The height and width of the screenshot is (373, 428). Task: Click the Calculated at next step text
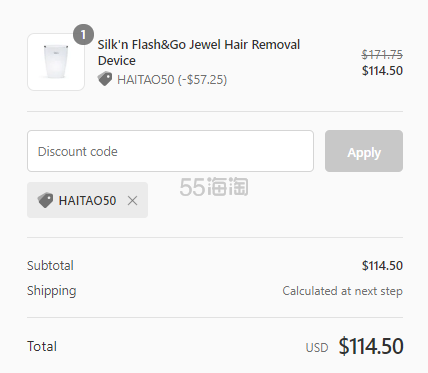(x=343, y=291)
